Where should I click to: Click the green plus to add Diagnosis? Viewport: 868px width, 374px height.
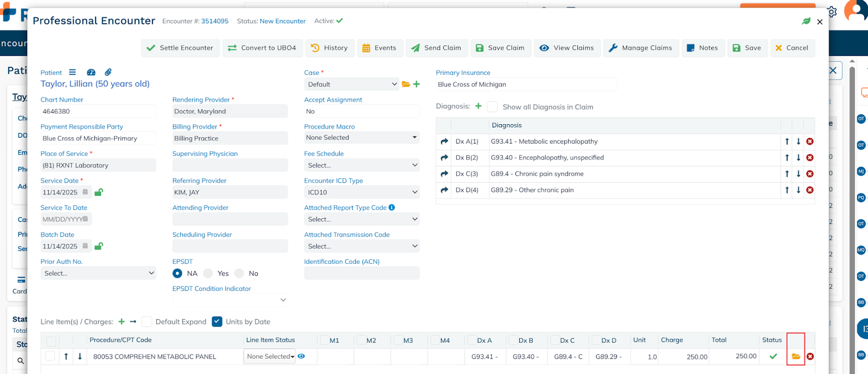(x=478, y=106)
